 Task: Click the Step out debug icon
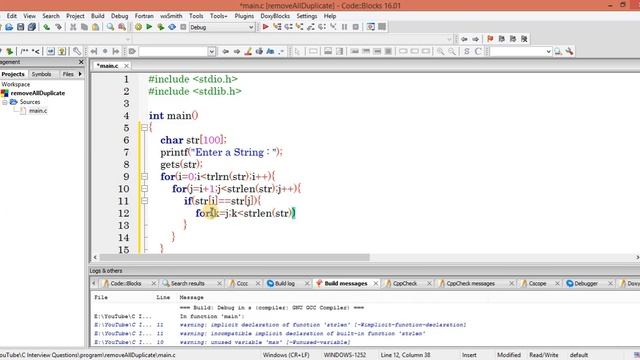point(311,27)
